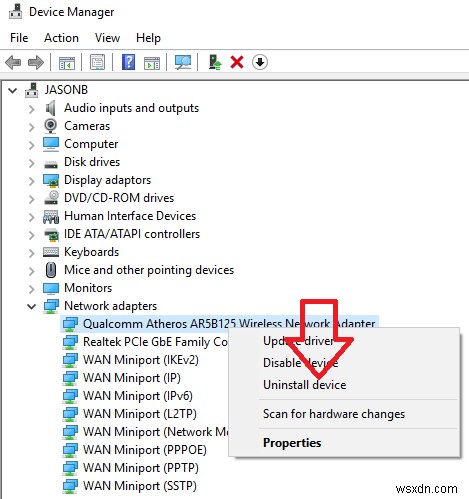Click the mouse icon for pointing devices

(x=51, y=270)
